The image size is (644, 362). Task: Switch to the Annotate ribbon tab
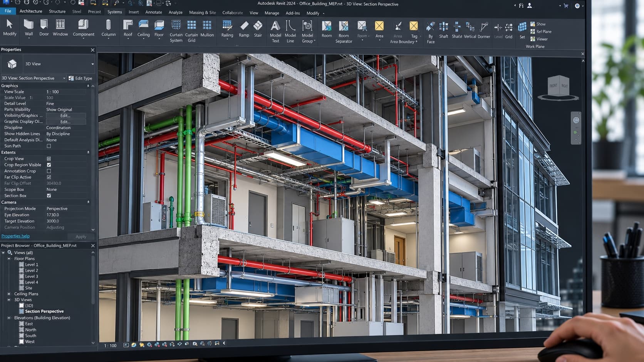pyautogui.click(x=154, y=12)
